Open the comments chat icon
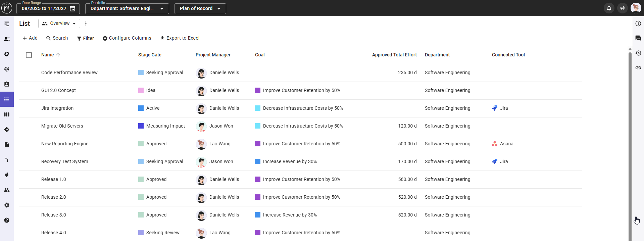644x241 pixels. [638, 38]
